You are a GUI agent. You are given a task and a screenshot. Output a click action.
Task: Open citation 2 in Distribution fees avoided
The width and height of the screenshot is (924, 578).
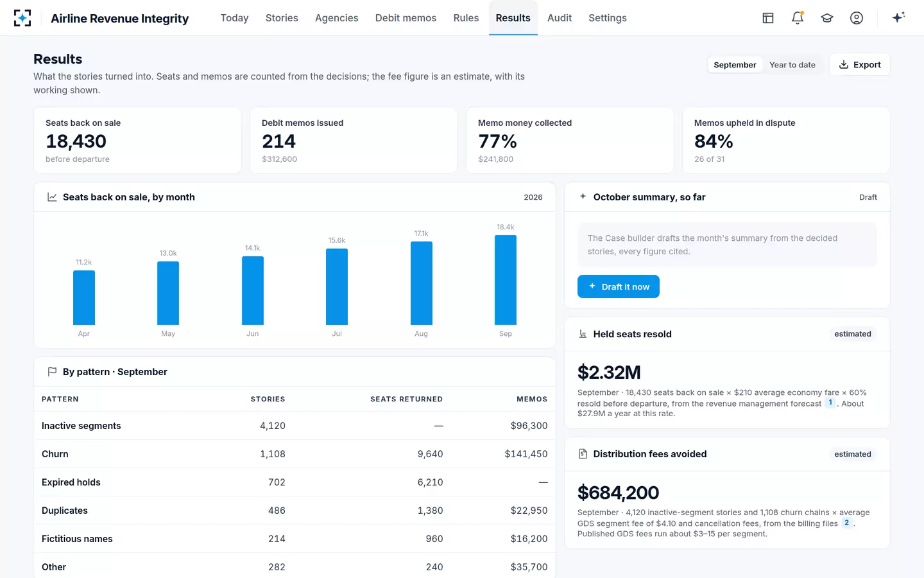(x=847, y=523)
